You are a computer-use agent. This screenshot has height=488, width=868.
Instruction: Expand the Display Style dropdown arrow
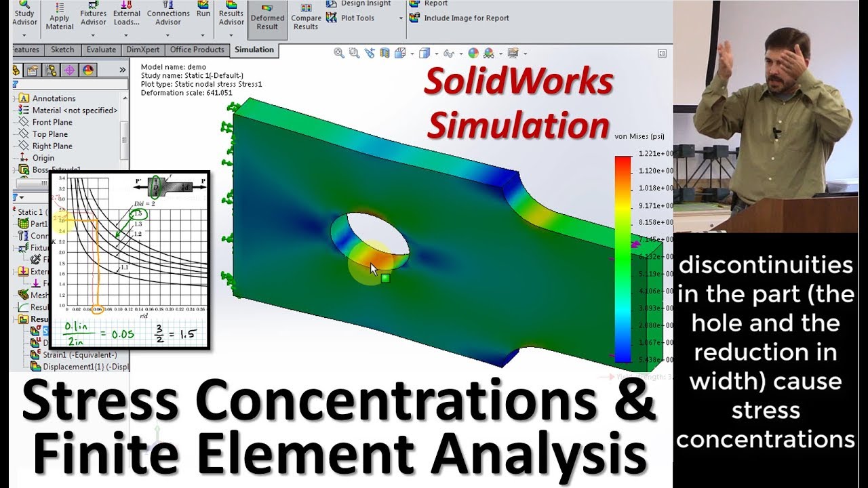coord(435,54)
